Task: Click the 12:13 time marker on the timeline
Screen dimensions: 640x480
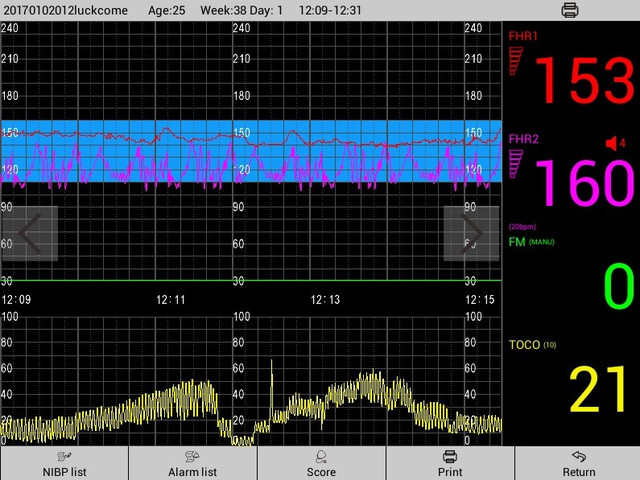Action: pos(325,299)
